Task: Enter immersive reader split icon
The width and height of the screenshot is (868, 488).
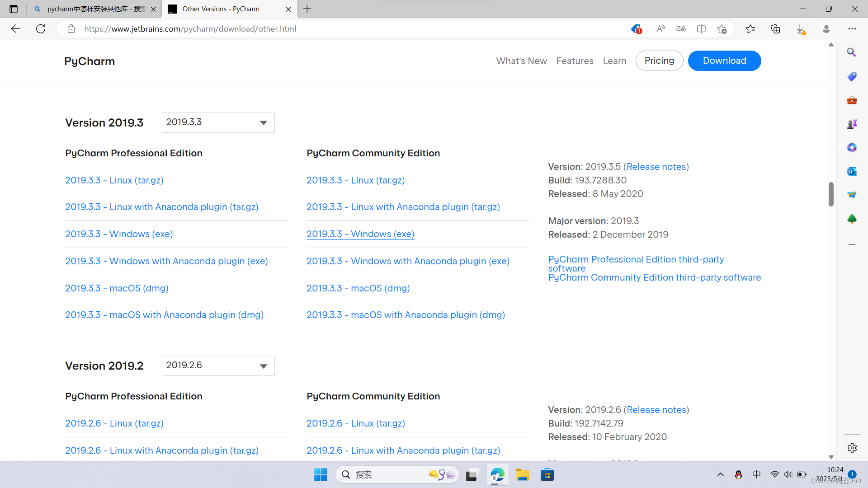Action: 701,29
